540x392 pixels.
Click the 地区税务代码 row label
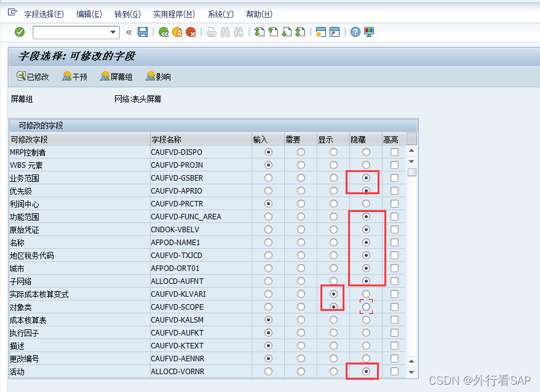32,256
